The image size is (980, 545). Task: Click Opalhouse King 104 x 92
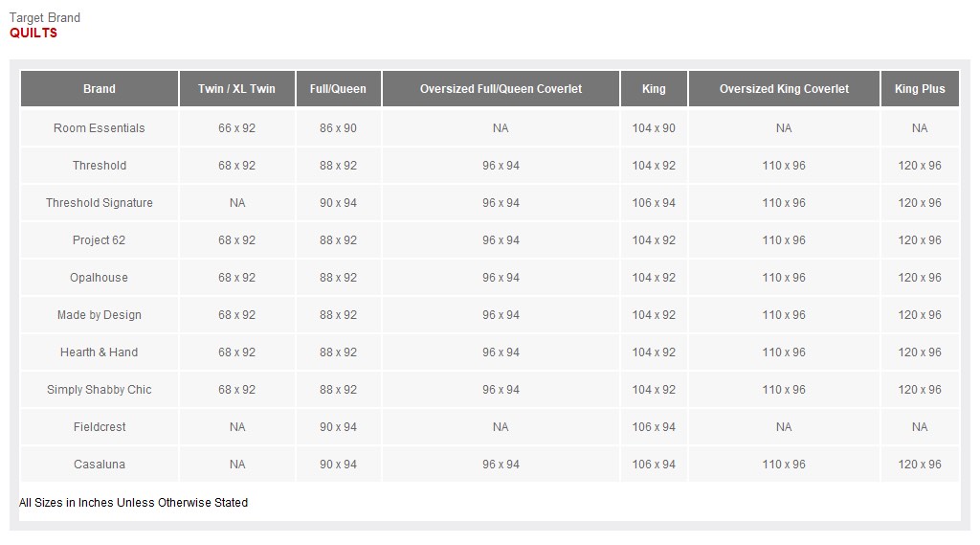pyautogui.click(x=654, y=278)
